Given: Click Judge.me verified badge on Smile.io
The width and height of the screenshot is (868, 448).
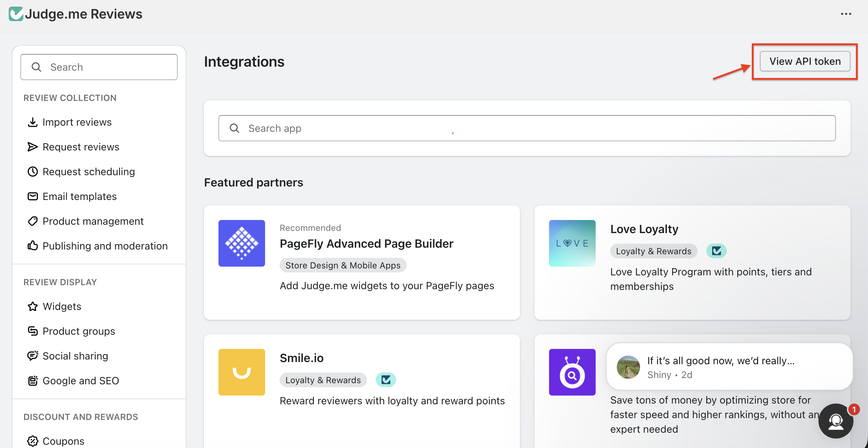Looking at the screenshot, I should [x=386, y=380].
